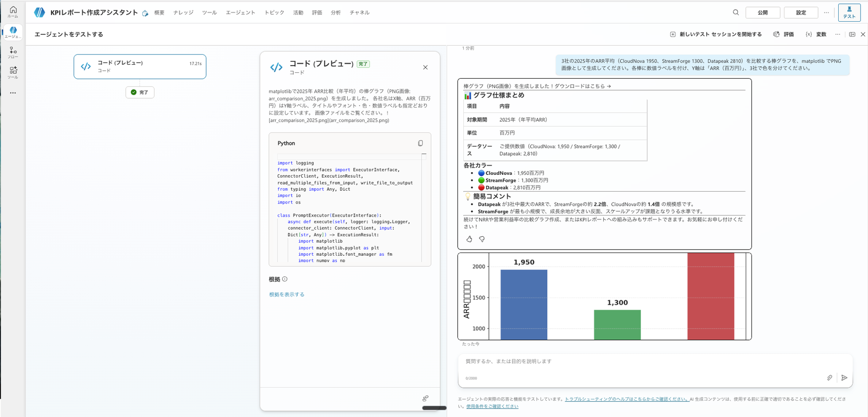Screen dimensions: 868x417
Task: Click the agent title KPIレポート作成アシスタント
Action: coord(94,12)
